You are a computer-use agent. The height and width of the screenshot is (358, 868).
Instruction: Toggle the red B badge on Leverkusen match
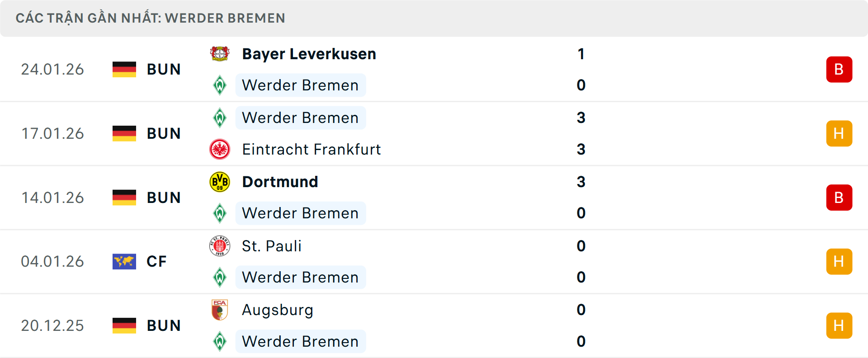click(840, 69)
